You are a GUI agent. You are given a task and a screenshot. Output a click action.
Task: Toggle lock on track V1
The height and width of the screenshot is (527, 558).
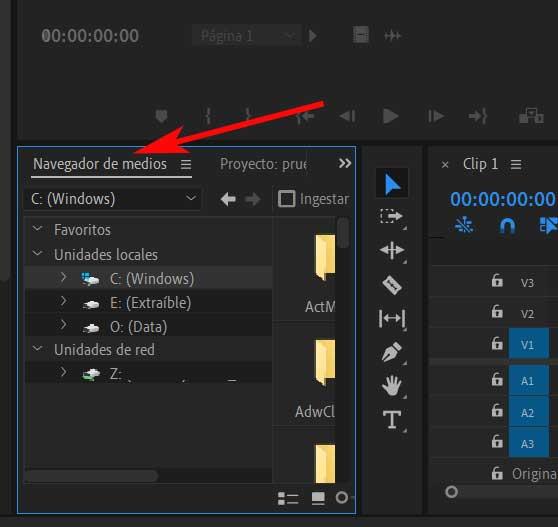(x=497, y=343)
